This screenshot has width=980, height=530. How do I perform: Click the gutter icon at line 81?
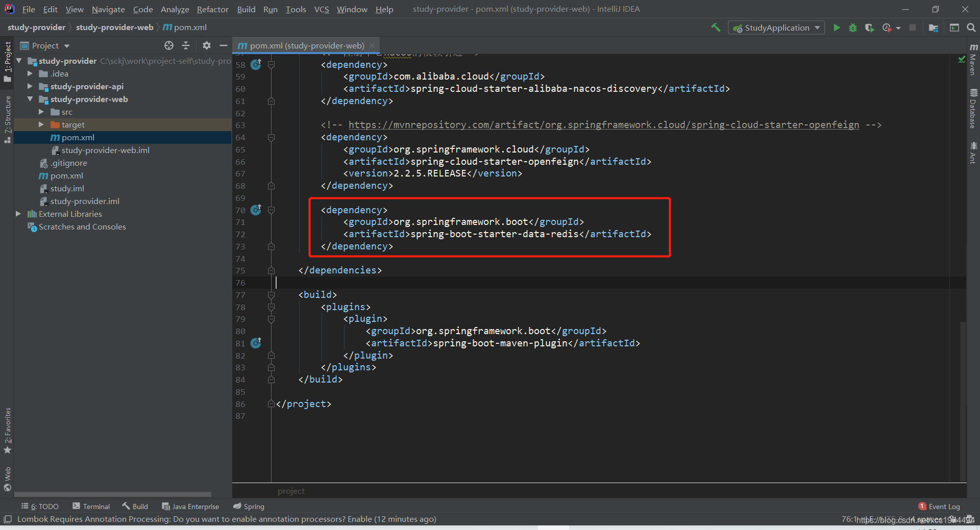click(x=256, y=343)
